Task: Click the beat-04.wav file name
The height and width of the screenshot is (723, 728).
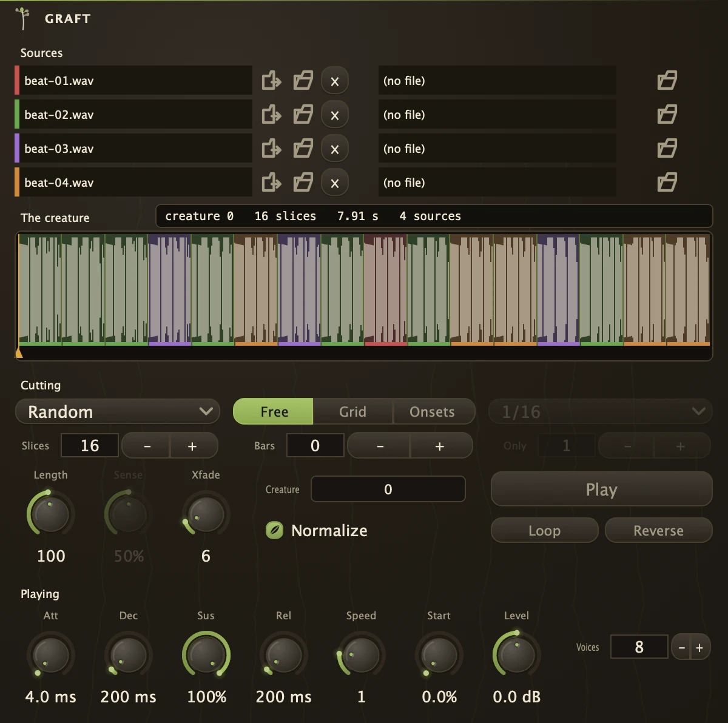Action: coord(59,183)
